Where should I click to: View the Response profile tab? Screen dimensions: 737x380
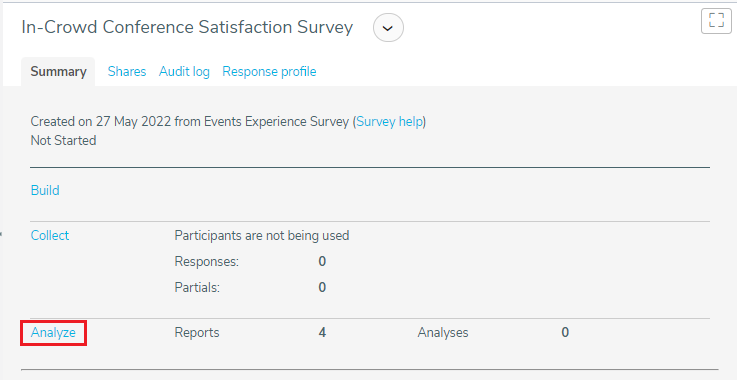tap(269, 71)
